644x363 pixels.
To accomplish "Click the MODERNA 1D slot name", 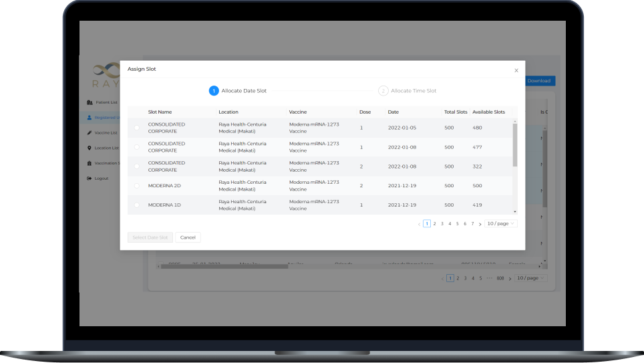I will 164,205.
